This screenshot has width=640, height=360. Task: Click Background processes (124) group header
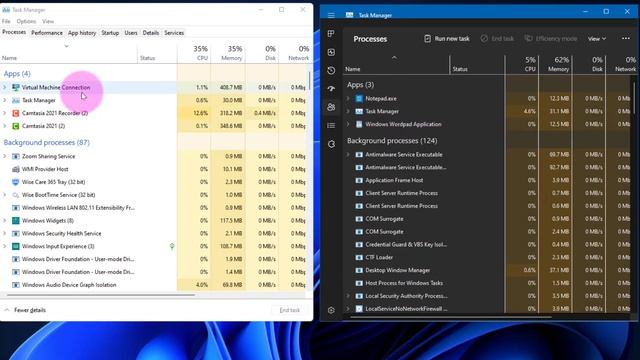point(392,140)
